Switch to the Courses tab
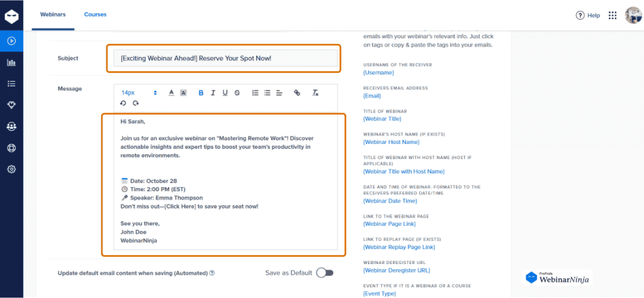 [96, 14]
